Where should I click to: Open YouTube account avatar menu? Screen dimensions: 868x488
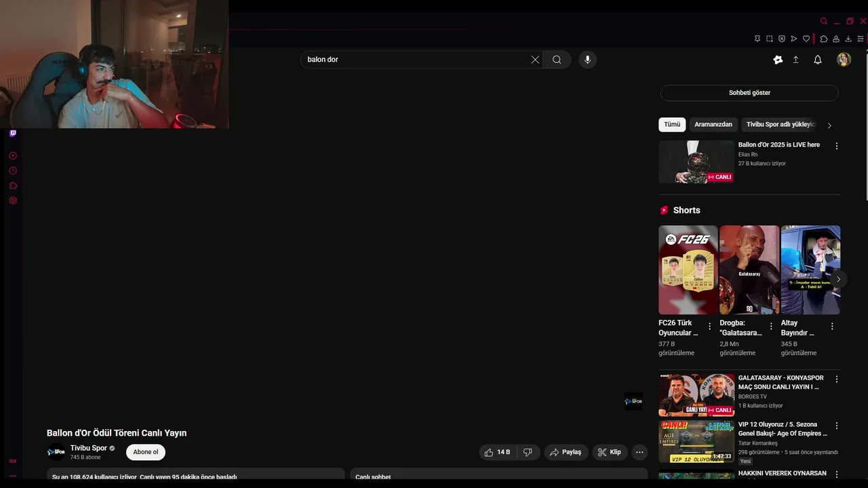[844, 60]
